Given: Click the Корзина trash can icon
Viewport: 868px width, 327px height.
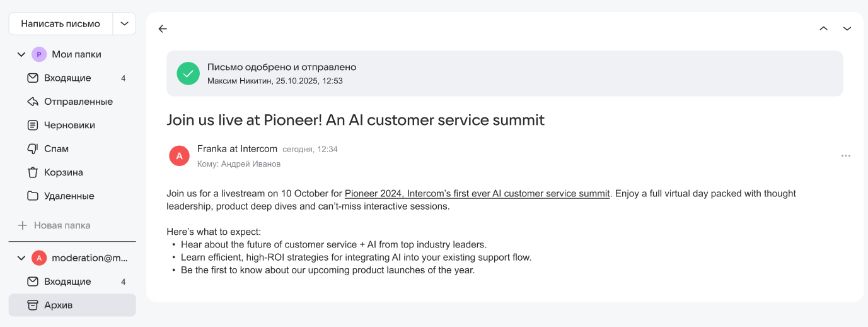Looking at the screenshot, I should click(33, 172).
